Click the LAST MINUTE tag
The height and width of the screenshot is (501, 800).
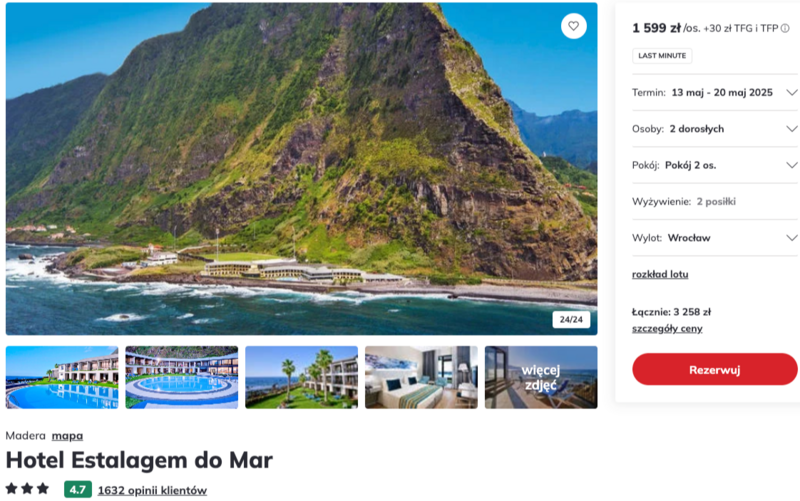click(662, 56)
